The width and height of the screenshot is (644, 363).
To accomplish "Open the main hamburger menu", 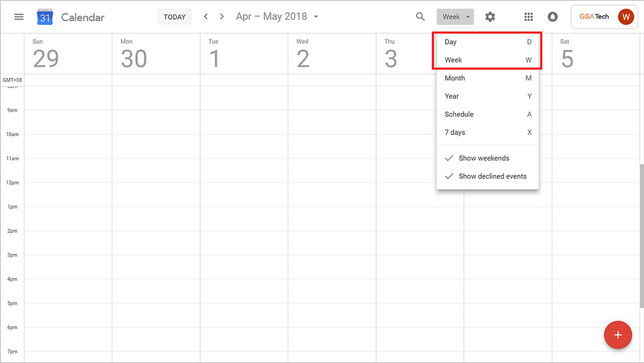I will [19, 17].
